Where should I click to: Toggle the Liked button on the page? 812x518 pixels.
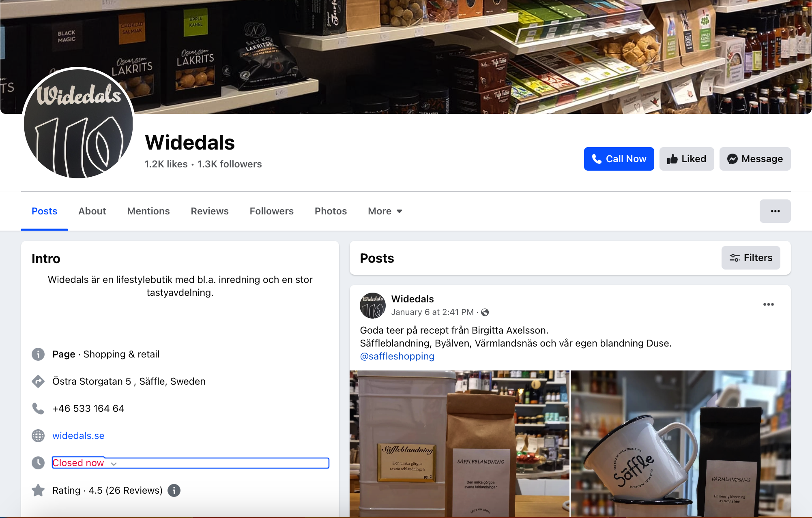click(687, 159)
